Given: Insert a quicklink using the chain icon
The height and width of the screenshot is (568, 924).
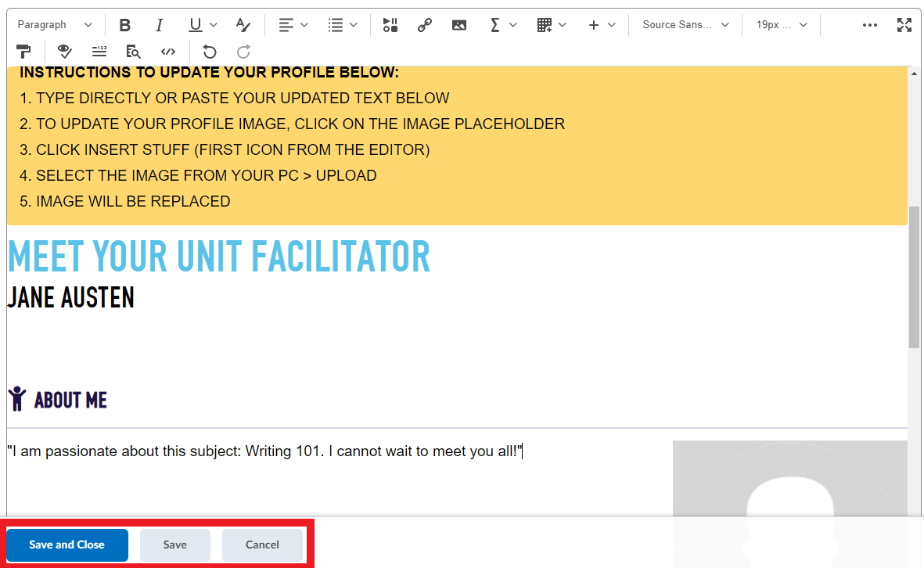Looking at the screenshot, I should pyautogui.click(x=424, y=25).
